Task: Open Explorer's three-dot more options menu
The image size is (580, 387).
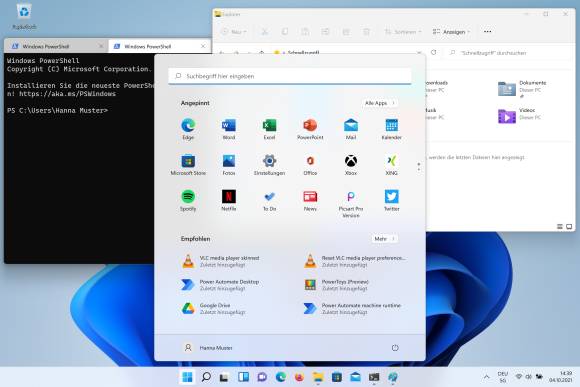Action: 488,32
